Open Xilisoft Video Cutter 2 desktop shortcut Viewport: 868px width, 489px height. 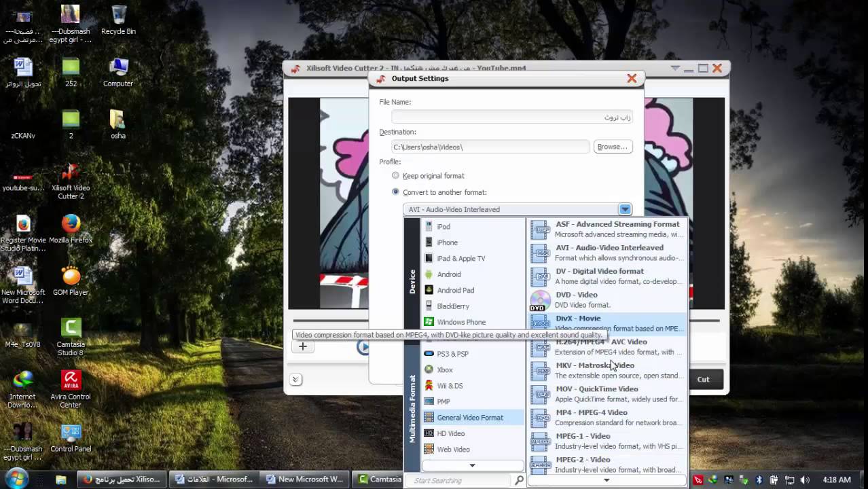(71, 180)
